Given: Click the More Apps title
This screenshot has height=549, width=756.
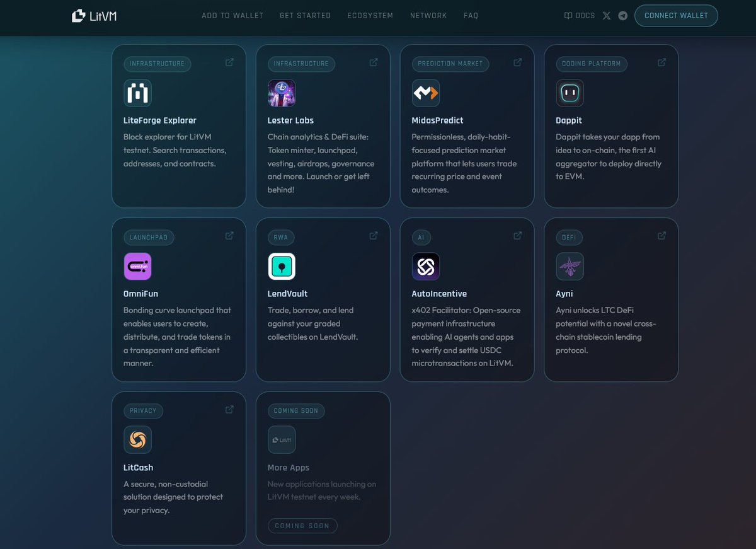Looking at the screenshot, I should (289, 468).
